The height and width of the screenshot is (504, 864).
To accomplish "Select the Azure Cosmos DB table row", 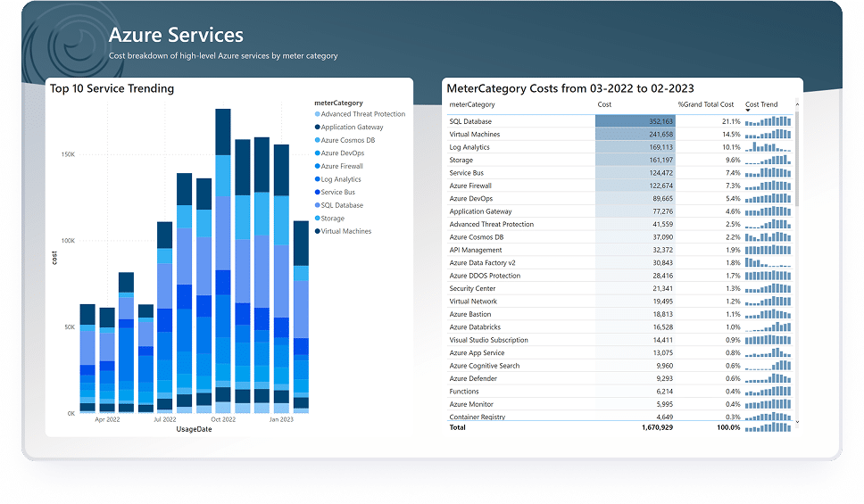I will point(620,237).
